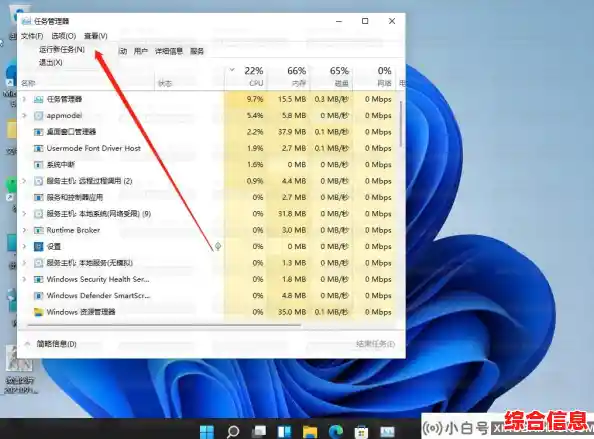Viewport: 594px width, 439px height.
Task: Sort by the 网络 0% column header
Action: click(x=374, y=77)
